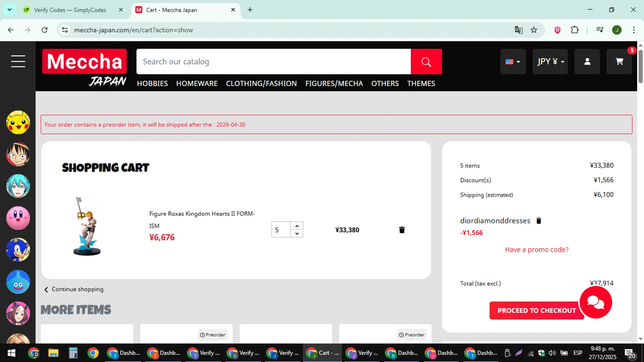Increase the Roxas figure quantity

(297, 226)
